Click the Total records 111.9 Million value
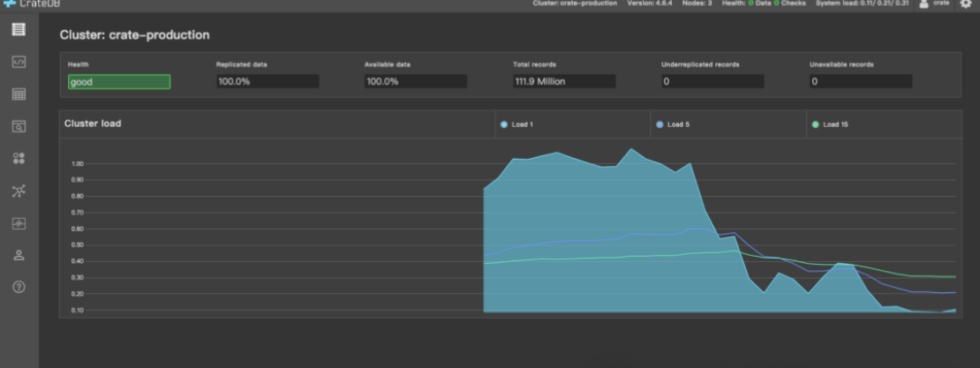Image resolution: width=980 pixels, height=368 pixels. pos(564,82)
